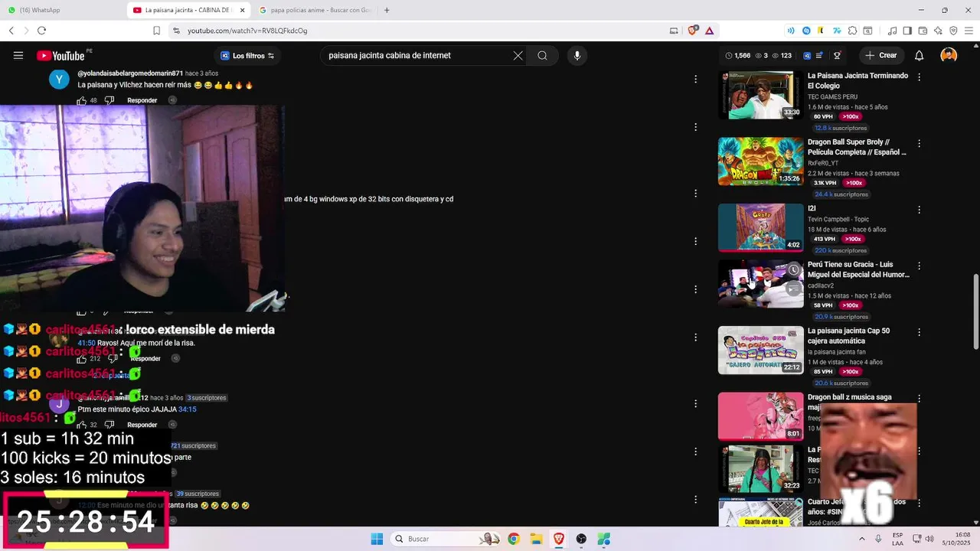Open Los filtros vidIQ filter button
Screen dimensions: 980x551
pos(247,55)
